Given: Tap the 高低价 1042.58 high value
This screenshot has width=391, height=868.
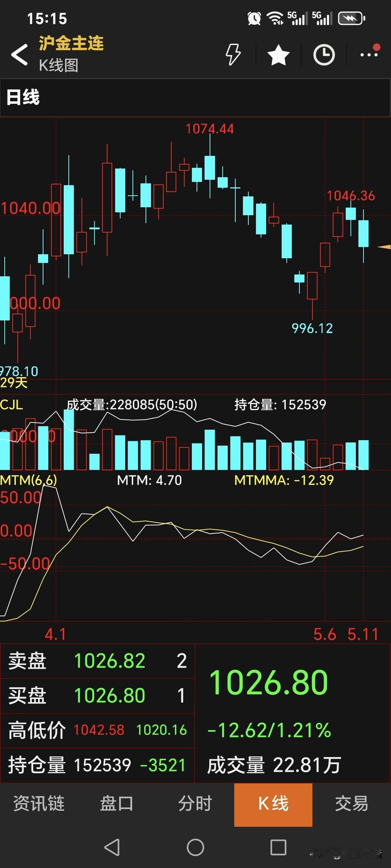Looking at the screenshot, I should point(99,730).
